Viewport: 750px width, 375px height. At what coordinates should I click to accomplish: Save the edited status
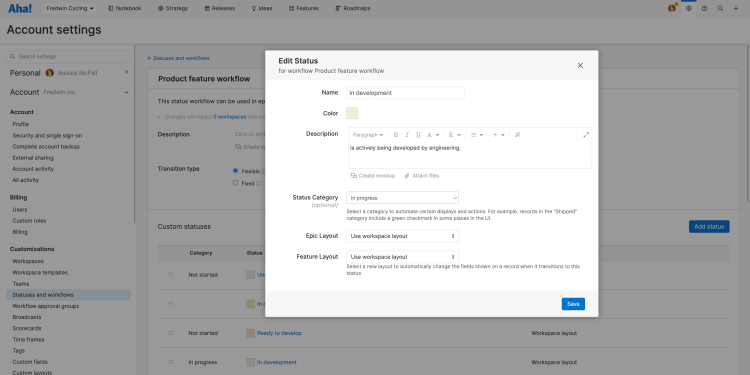coord(573,304)
